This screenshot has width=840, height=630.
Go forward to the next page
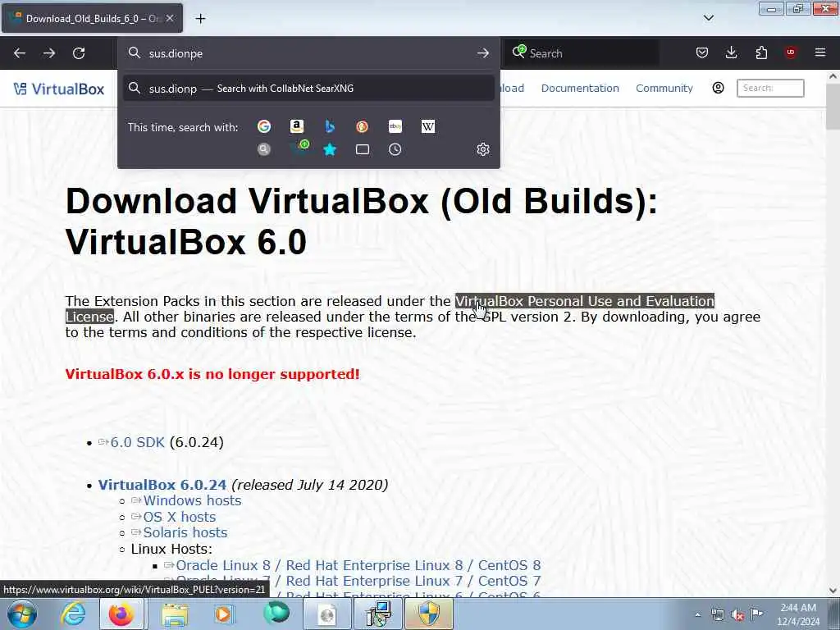48,53
